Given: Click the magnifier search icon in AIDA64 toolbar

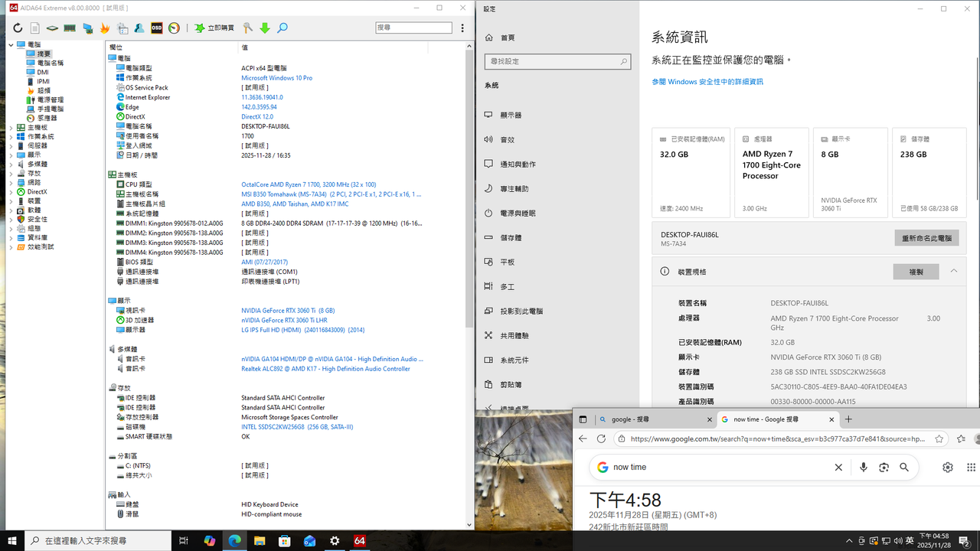Looking at the screenshot, I should click(x=283, y=28).
